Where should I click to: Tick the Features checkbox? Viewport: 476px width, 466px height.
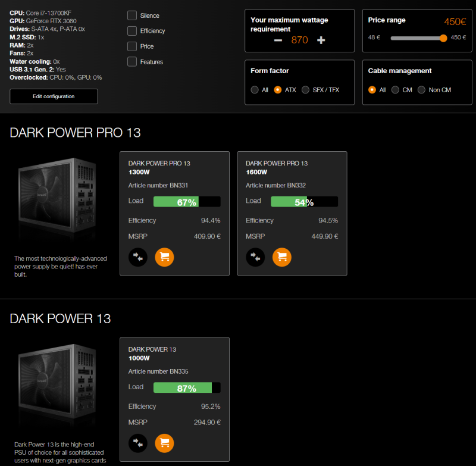click(132, 62)
